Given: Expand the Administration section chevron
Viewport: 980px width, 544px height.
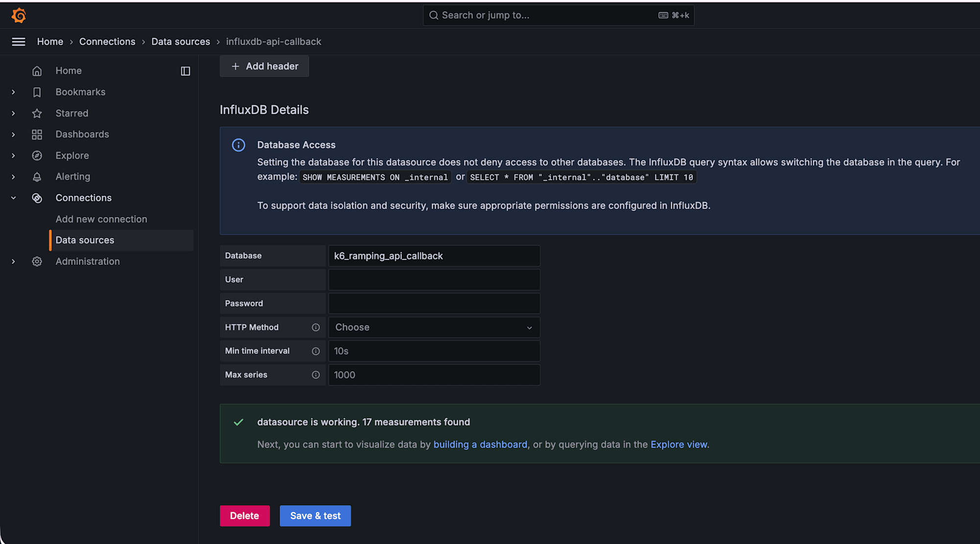Looking at the screenshot, I should click(13, 261).
